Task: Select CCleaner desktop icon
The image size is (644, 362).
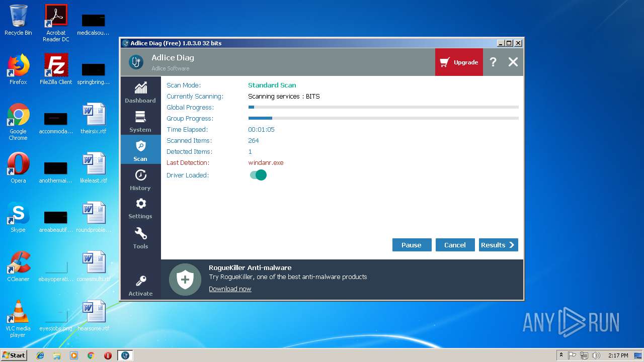Action: pos(18,266)
